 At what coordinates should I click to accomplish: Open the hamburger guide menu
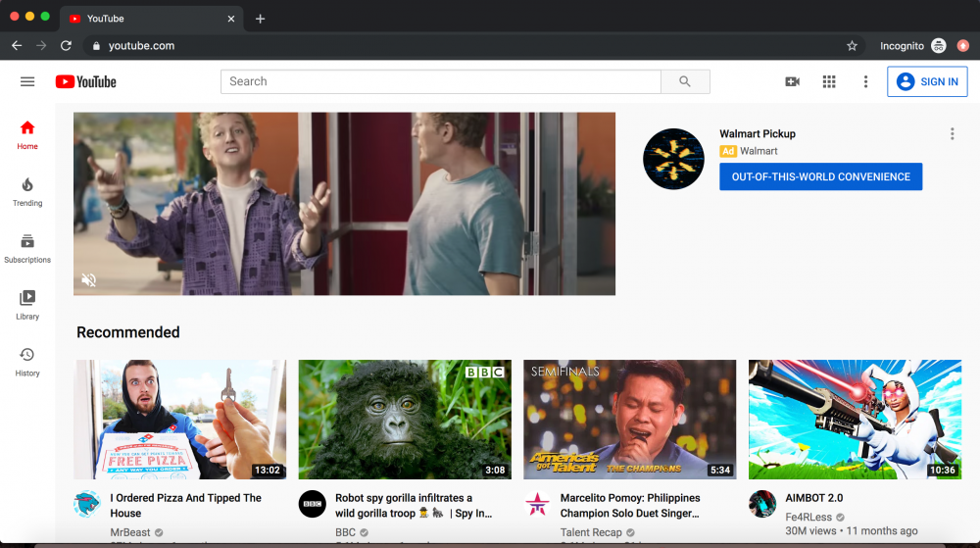[27, 81]
